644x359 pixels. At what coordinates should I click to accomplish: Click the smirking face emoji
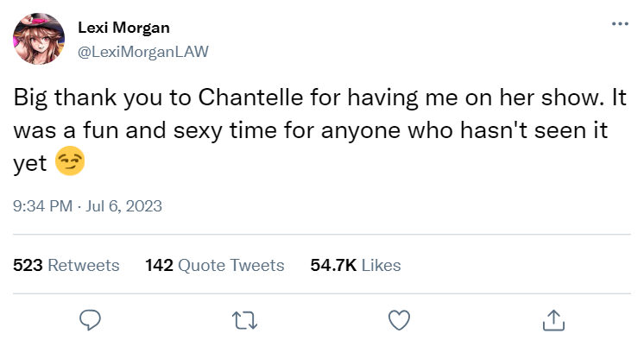click(70, 162)
